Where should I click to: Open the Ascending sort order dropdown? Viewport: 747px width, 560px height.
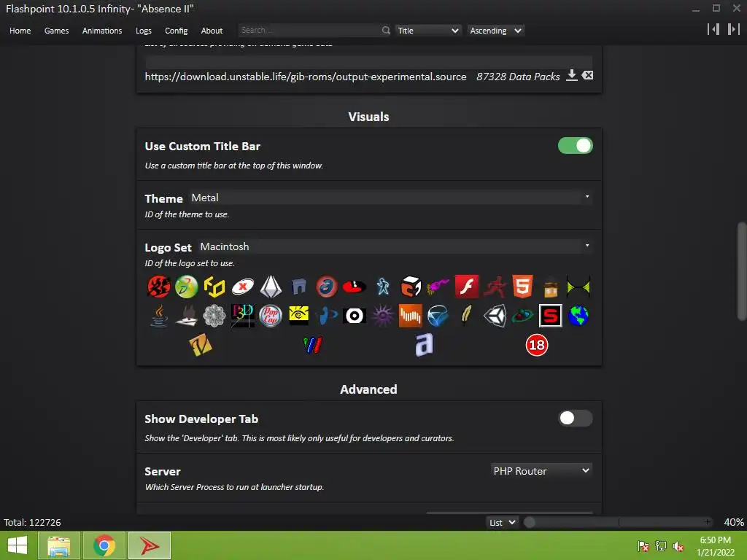pos(495,31)
